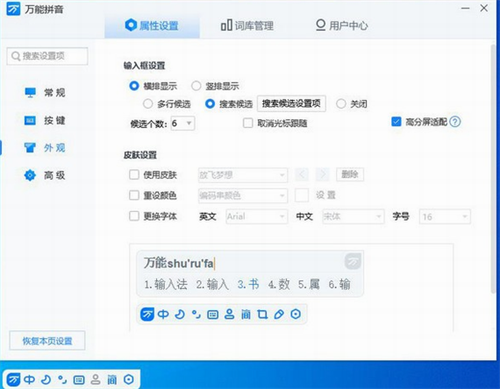Click the Wanneng logo in preview toolbar
Image resolution: width=500 pixels, height=389 pixels.
click(x=147, y=314)
